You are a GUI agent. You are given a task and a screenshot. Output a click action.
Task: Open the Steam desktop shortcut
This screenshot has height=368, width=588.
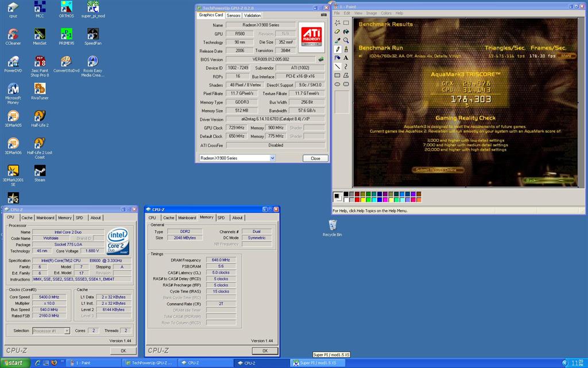point(40,174)
